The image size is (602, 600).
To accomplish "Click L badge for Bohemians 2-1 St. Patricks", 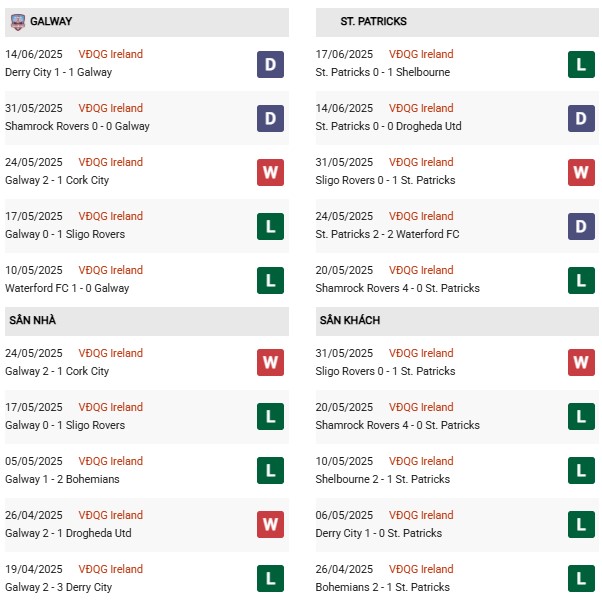I will [x=581, y=579].
